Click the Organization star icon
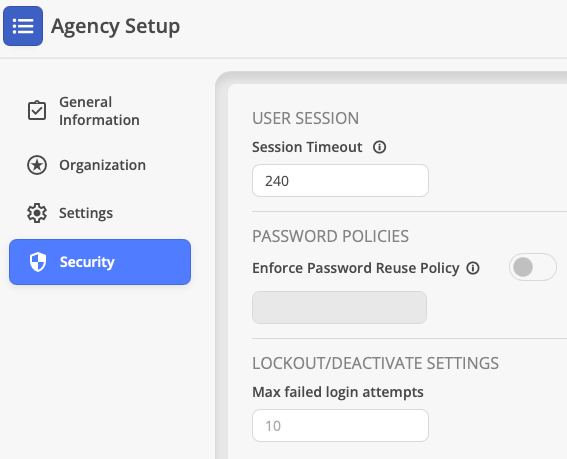Screen dimensions: 567x459 click(x=37, y=165)
